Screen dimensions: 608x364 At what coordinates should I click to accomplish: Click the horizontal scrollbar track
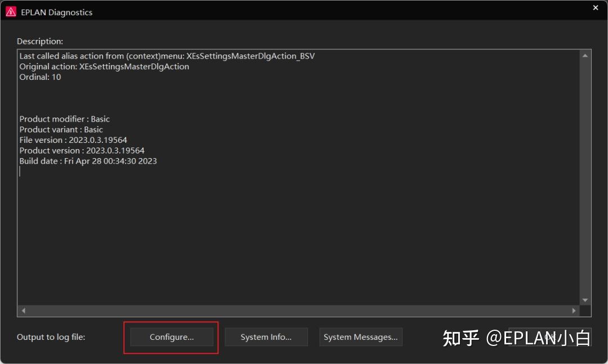pos(298,311)
